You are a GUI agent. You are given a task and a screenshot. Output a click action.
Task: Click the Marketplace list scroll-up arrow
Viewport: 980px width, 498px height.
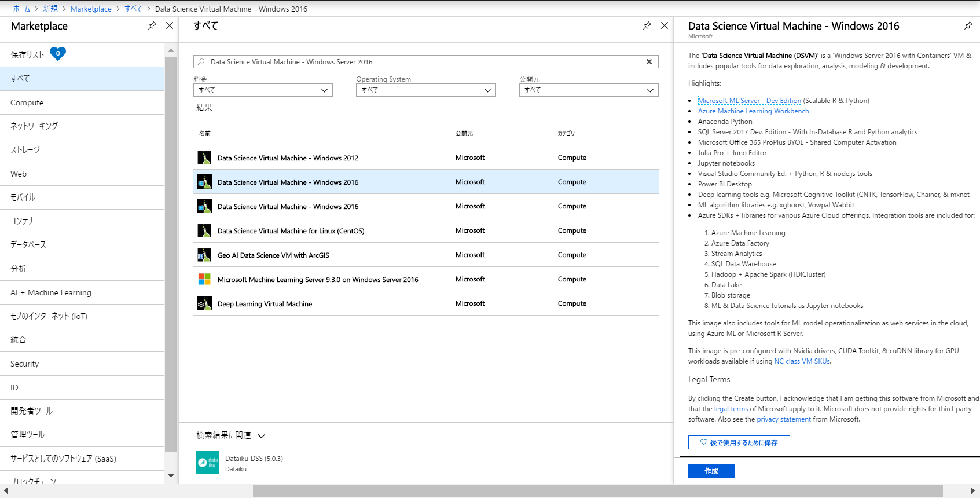click(171, 51)
